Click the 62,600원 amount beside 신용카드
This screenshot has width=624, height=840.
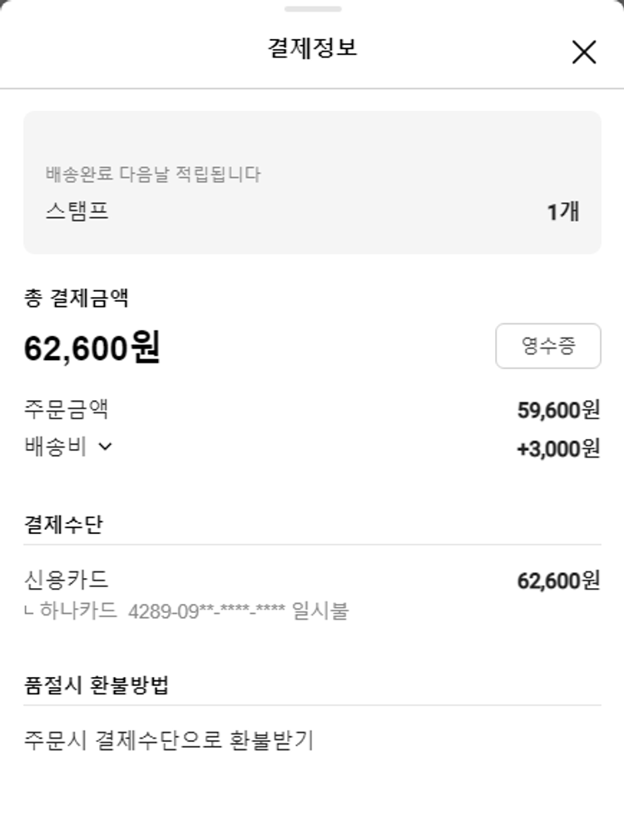(558, 581)
